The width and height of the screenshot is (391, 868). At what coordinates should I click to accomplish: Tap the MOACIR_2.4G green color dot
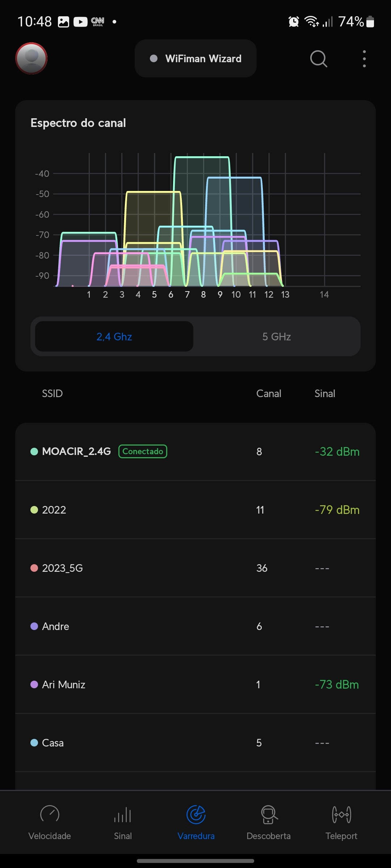point(34,452)
